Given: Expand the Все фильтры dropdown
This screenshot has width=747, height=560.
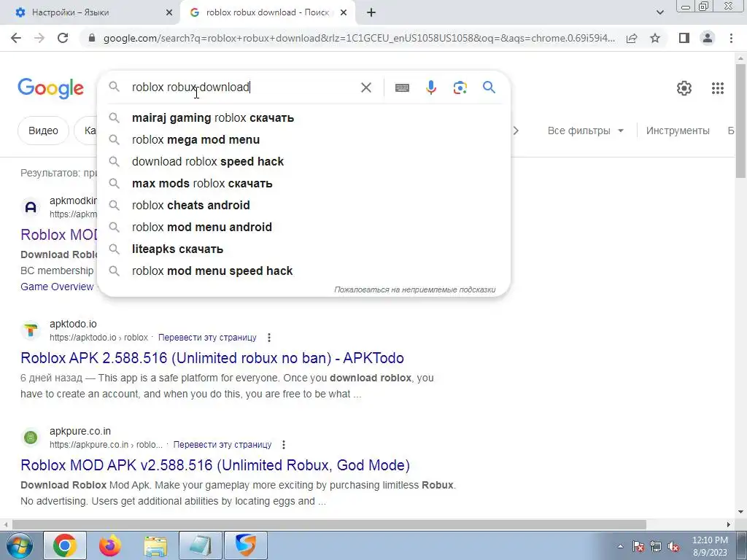Looking at the screenshot, I should [x=586, y=131].
